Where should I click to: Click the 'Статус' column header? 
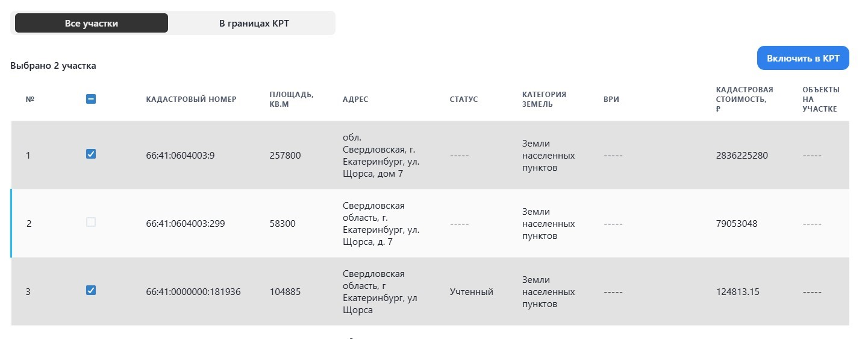coord(464,100)
